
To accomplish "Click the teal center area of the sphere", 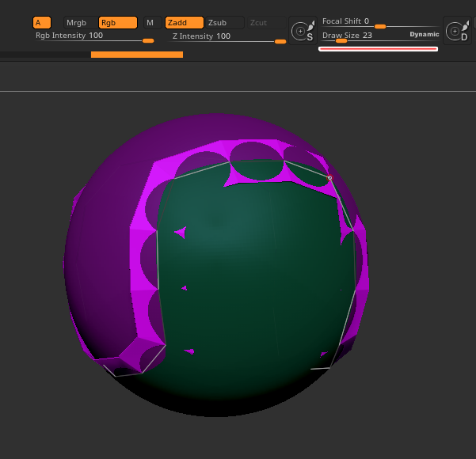I will (253, 269).
